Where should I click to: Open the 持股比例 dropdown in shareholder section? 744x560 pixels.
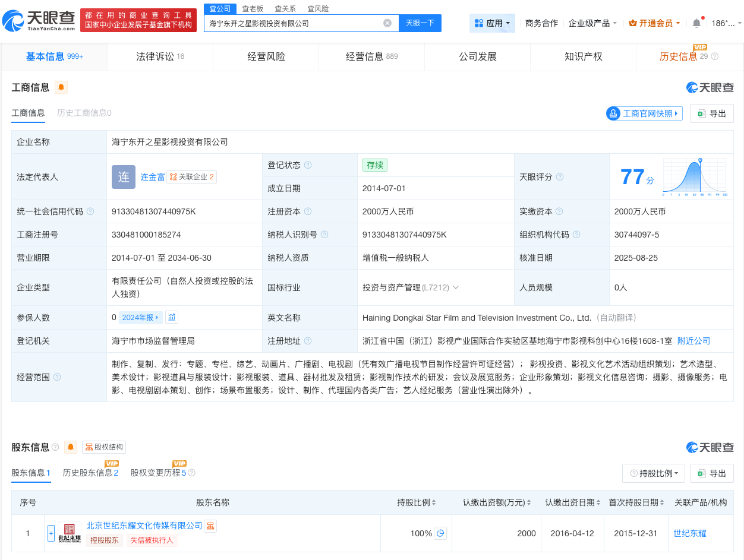653,473
